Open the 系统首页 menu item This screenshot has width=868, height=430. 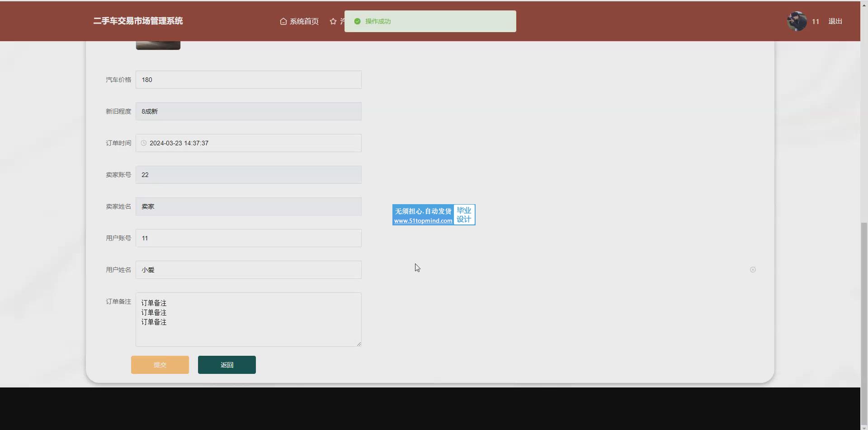(x=304, y=21)
